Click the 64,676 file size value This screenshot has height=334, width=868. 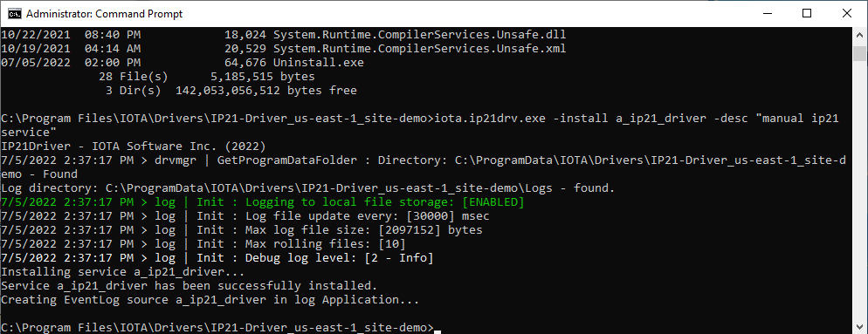coord(245,63)
